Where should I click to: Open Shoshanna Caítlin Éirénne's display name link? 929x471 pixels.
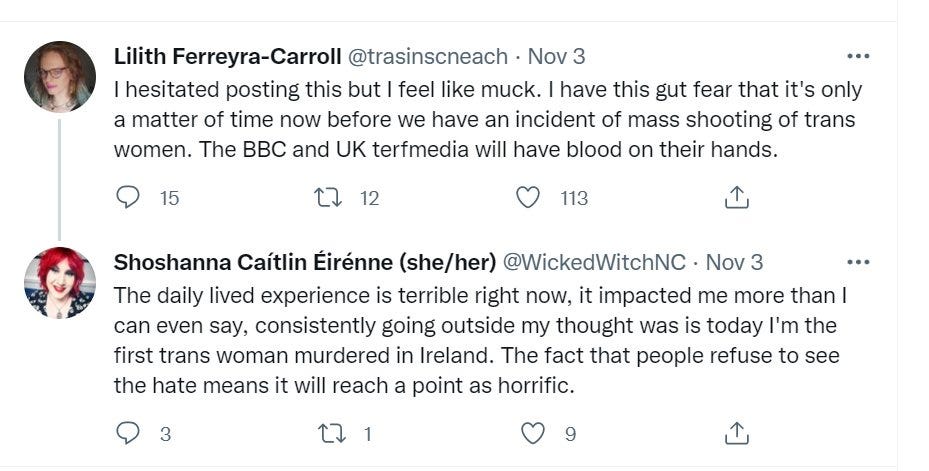click(x=304, y=262)
